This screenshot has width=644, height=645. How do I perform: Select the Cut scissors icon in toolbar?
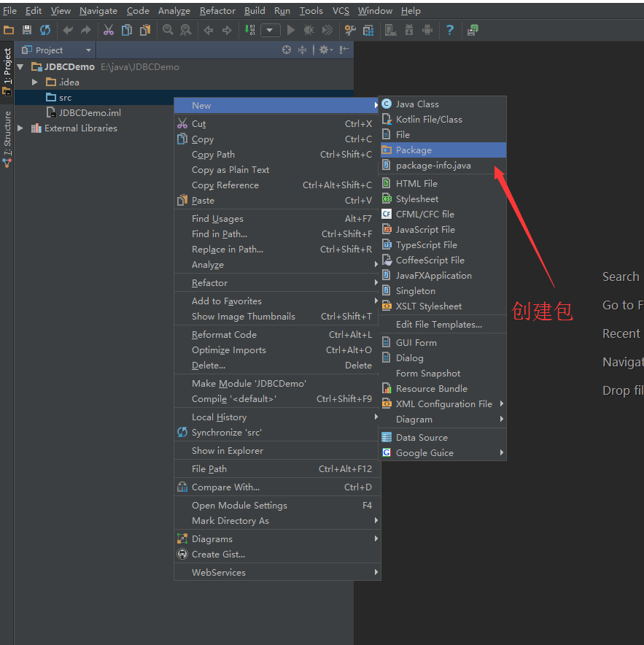108,30
